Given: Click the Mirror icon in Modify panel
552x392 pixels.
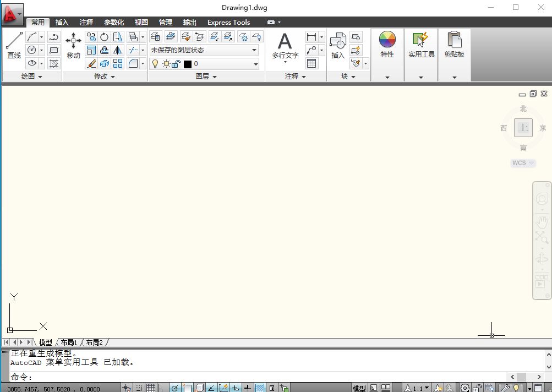Looking at the screenshot, I should (117, 50).
